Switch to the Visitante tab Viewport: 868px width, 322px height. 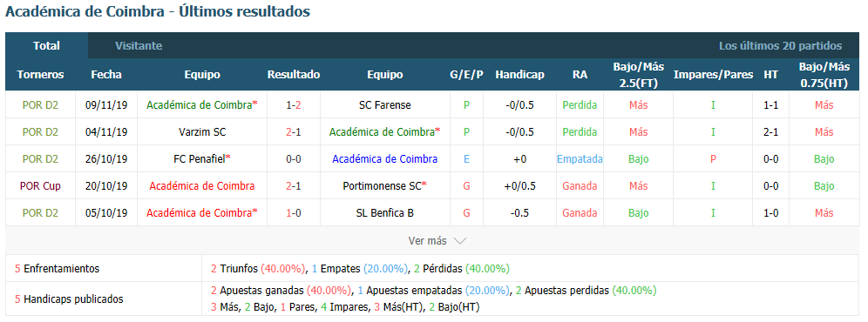pos(139,46)
